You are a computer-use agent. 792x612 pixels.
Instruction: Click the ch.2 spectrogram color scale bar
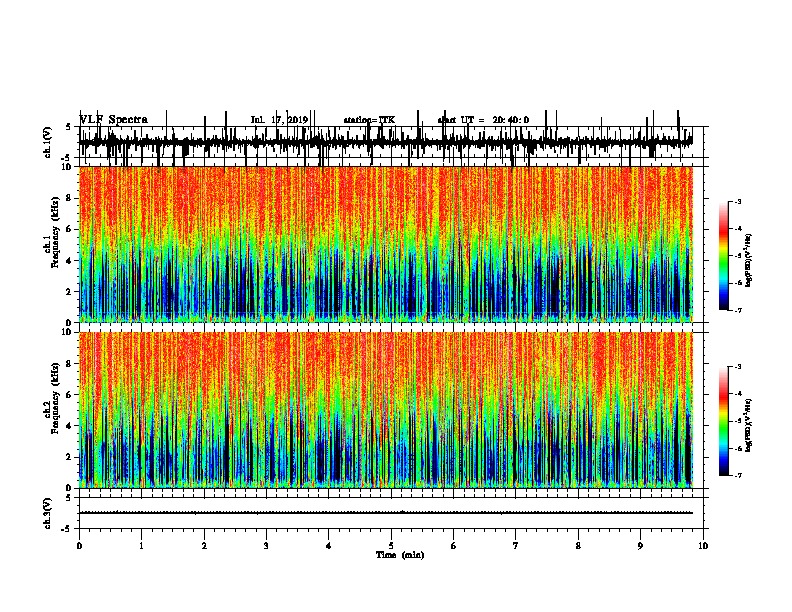724,421
